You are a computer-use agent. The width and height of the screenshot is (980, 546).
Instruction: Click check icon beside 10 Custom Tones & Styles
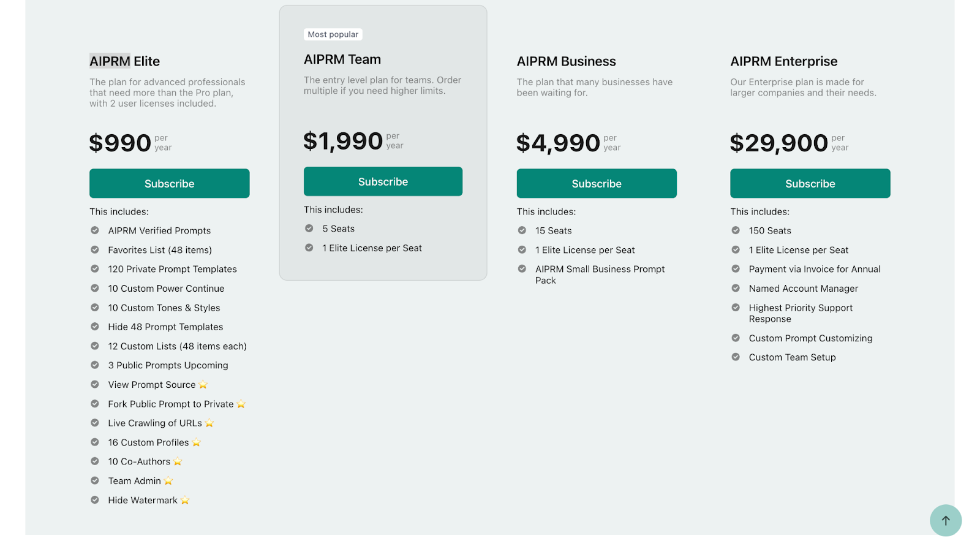coord(95,308)
